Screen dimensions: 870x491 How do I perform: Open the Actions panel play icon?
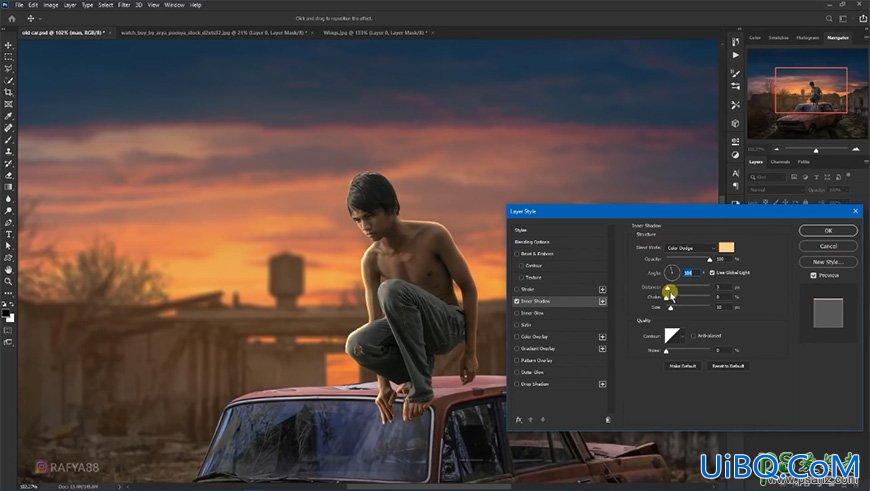coord(735,55)
